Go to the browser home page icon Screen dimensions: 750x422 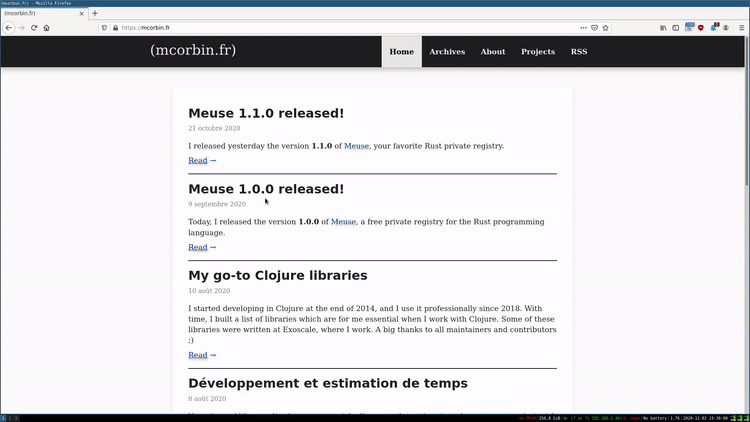point(46,28)
